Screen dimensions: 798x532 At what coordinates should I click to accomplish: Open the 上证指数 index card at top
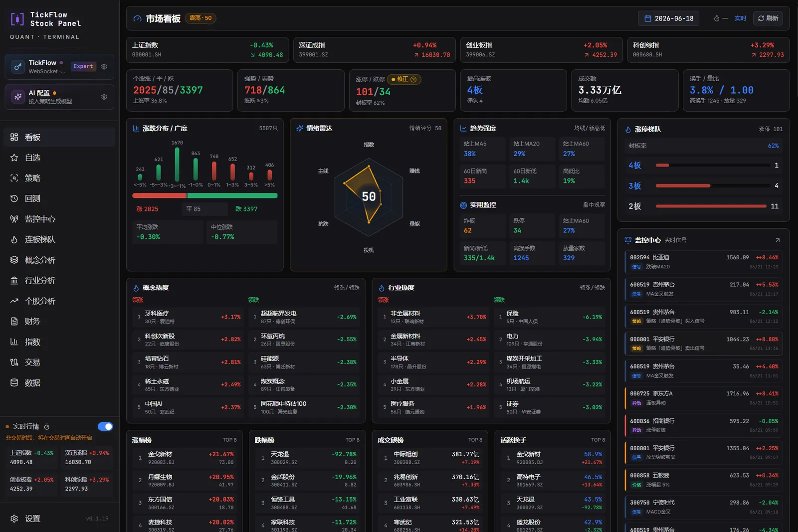point(207,50)
